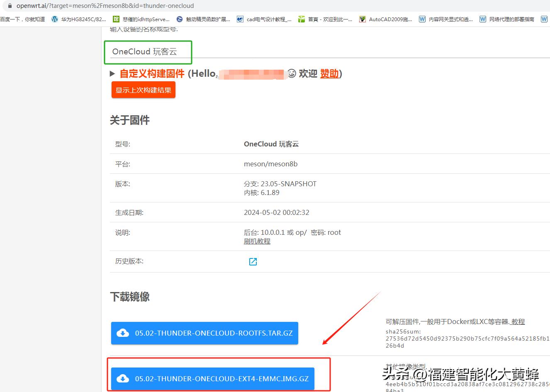The image size is (550, 392).
Task: Click the 内容网关显式和透 bookmark W favicon
Action: click(x=422, y=19)
